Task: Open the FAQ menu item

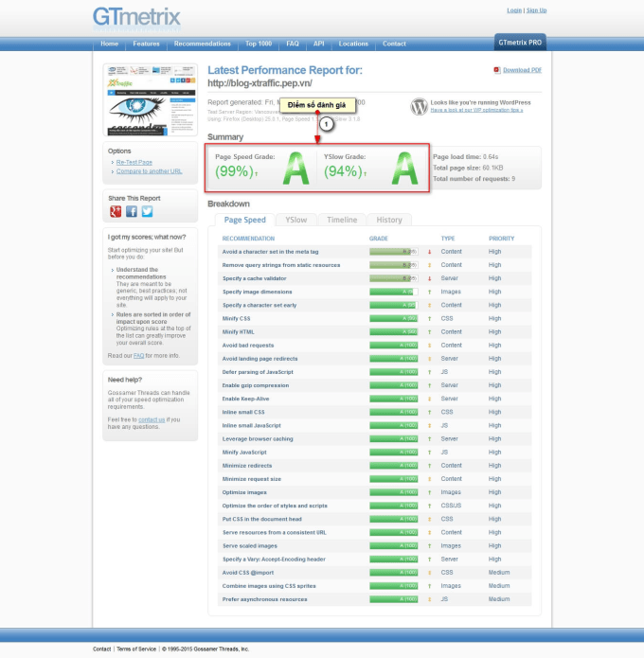Action: tap(293, 44)
